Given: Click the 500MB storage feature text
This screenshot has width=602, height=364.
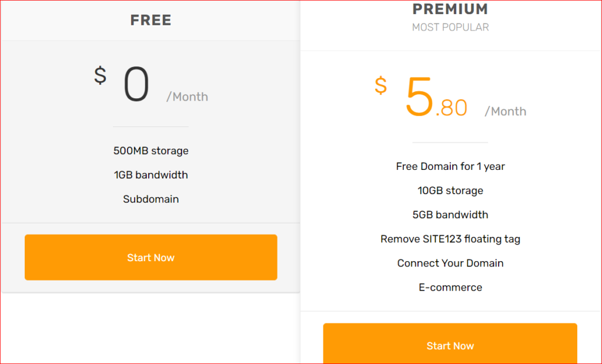Looking at the screenshot, I should [x=150, y=151].
